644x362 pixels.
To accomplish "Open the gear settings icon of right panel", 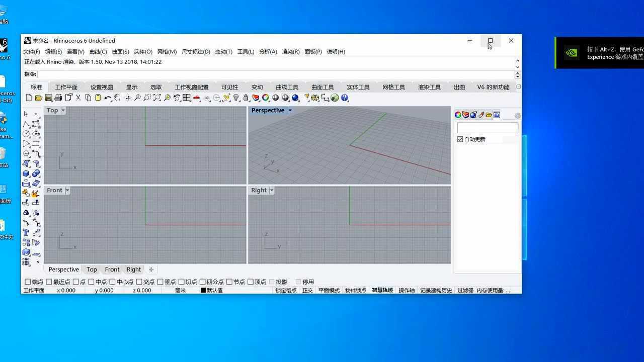I will coord(518,116).
